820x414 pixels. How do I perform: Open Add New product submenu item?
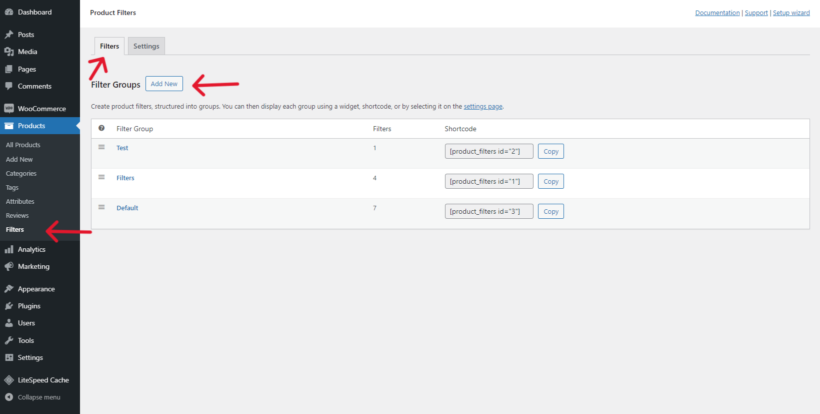coord(19,159)
